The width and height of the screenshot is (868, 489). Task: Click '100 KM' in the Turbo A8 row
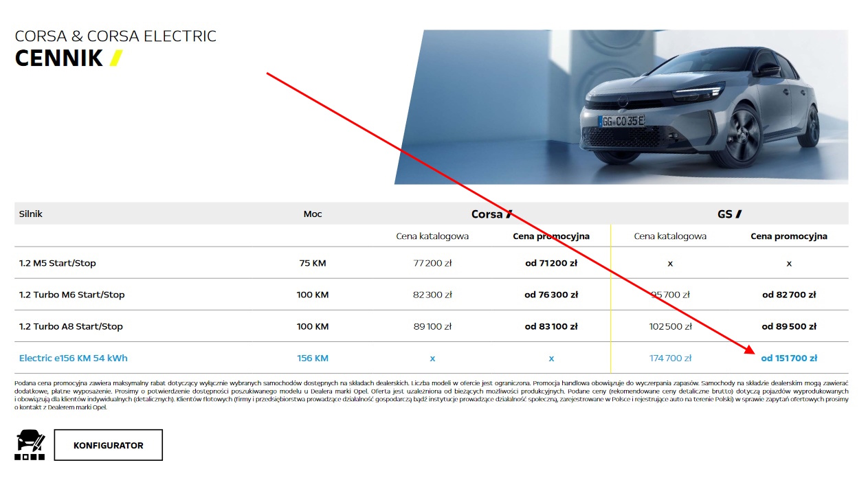coord(313,326)
